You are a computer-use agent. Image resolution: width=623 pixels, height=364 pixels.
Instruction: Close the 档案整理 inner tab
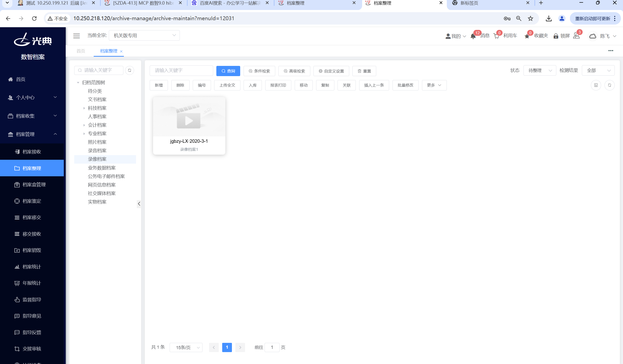coord(121,51)
